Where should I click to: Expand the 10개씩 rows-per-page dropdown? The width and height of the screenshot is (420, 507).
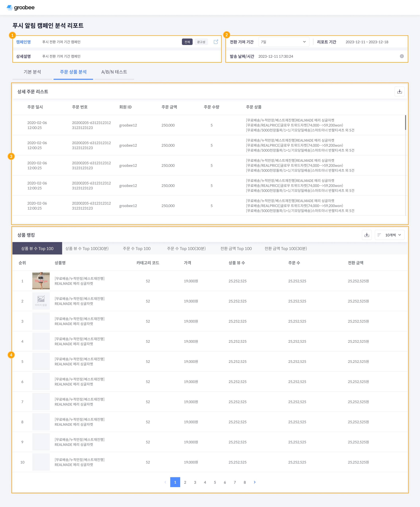tap(390, 235)
